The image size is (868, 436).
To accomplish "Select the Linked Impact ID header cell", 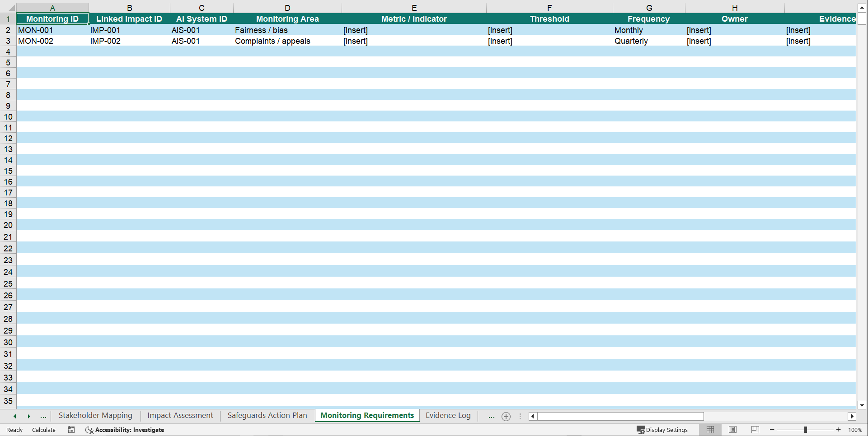I will 129,19.
